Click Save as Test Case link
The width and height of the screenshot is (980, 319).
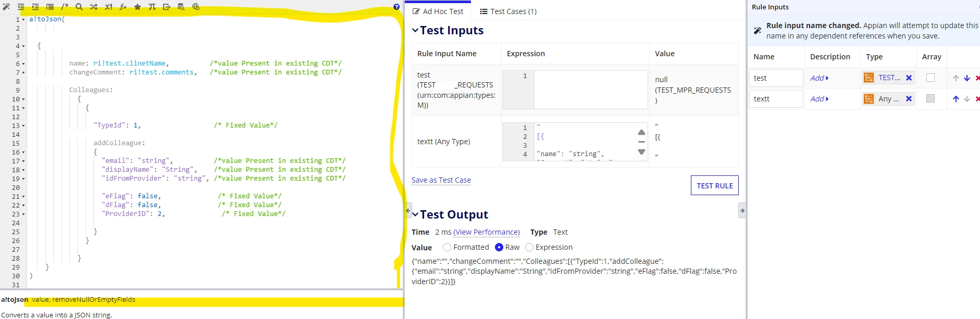click(x=441, y=180)
